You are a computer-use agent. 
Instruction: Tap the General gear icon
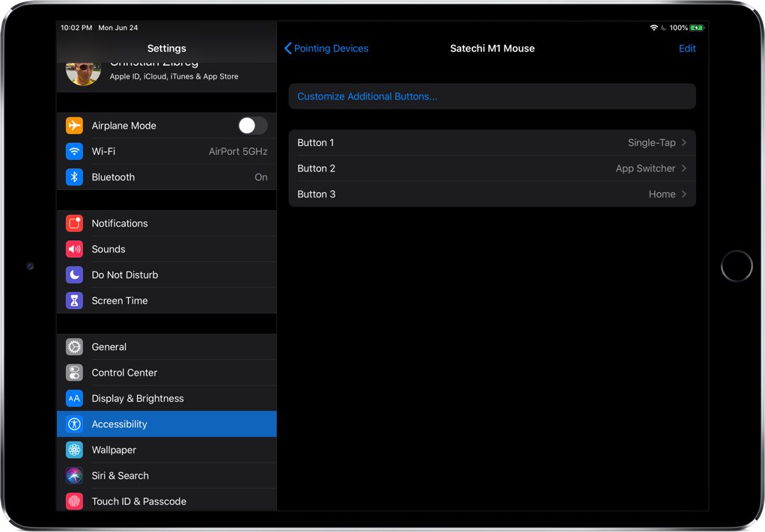coord(74,347)
